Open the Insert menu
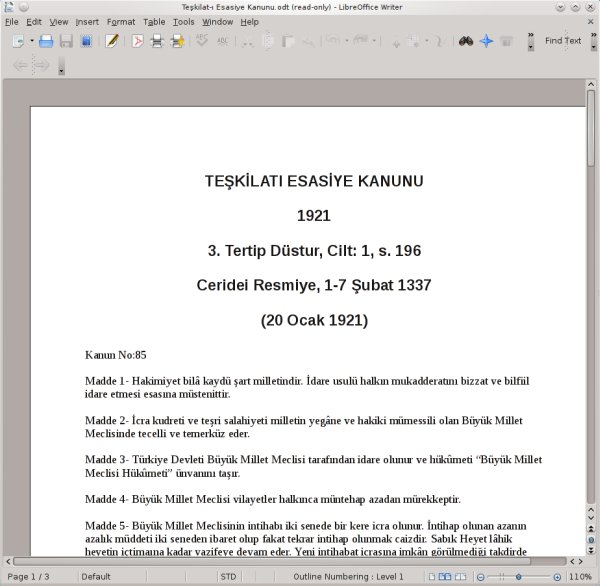The image size is (600, 586). click(87, 22)
